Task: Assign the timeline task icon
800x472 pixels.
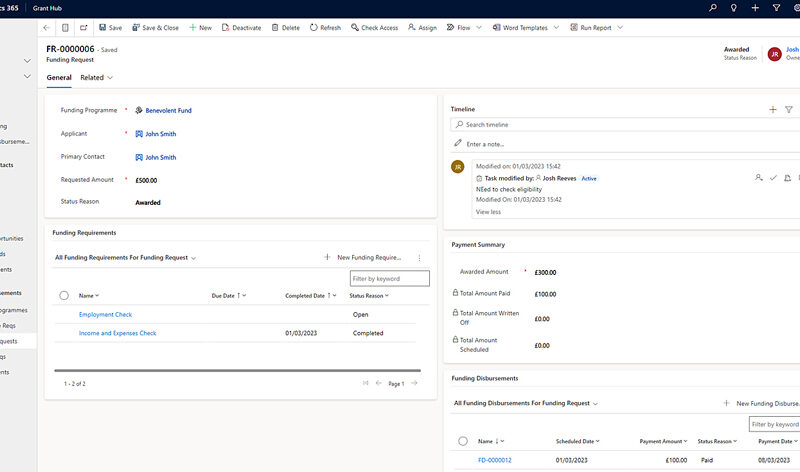Action: (759, 178)
